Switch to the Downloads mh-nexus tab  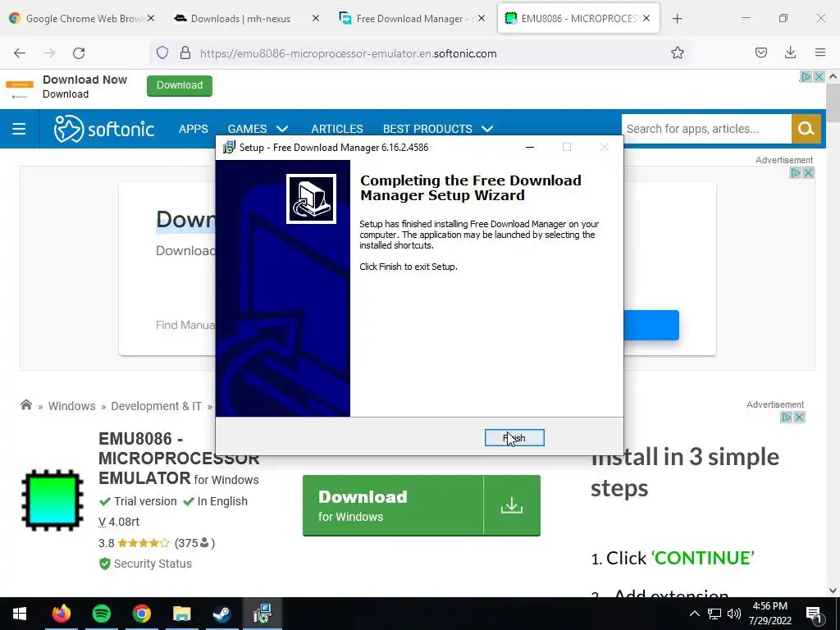[240, 18]
